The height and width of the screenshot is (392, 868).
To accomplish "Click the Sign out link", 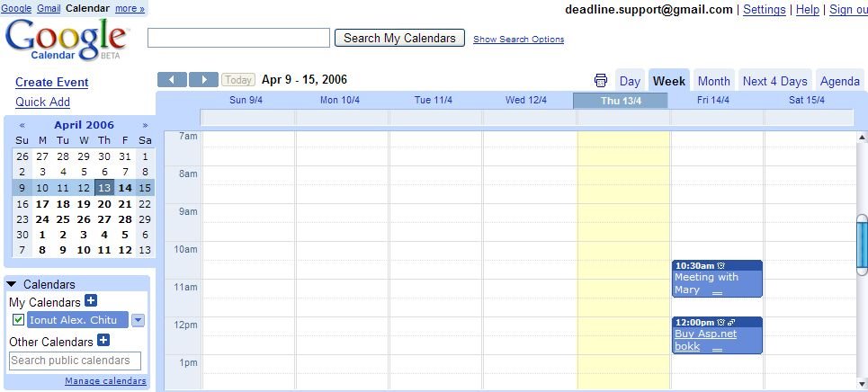I will (x=848, y=9).
